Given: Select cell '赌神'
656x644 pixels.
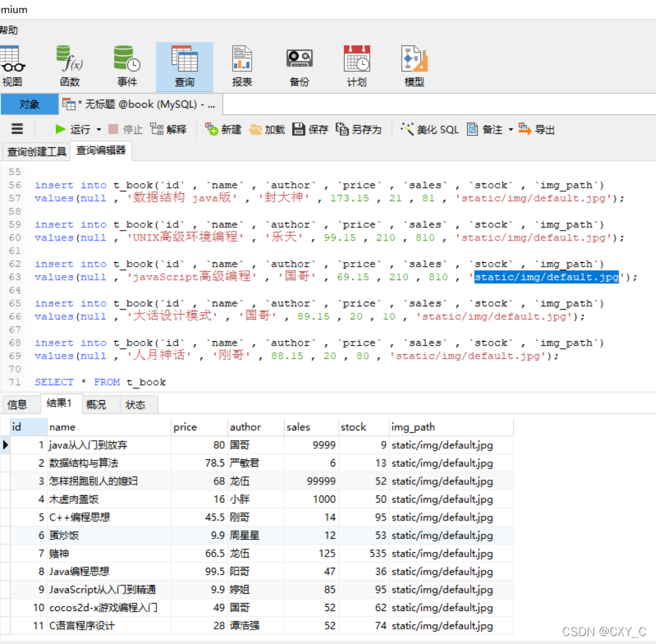Looking at the screenshot, I should pyautogui.click(x=109, y=553).
